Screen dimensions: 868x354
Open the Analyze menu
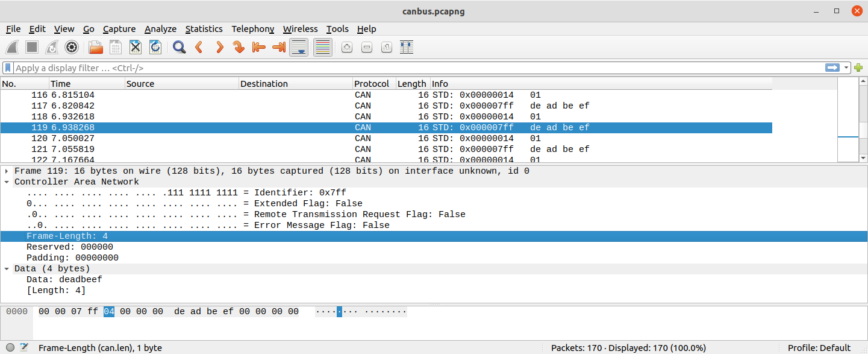(x=161, y=29)
